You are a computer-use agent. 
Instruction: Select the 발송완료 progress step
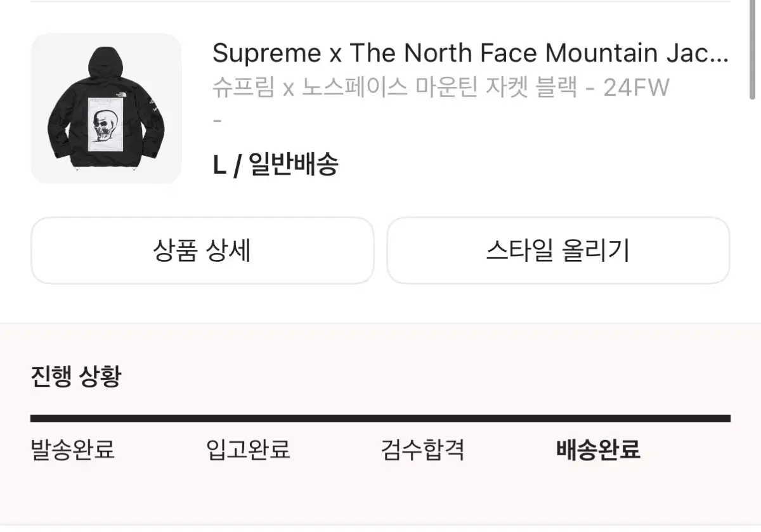pos(72,450)
